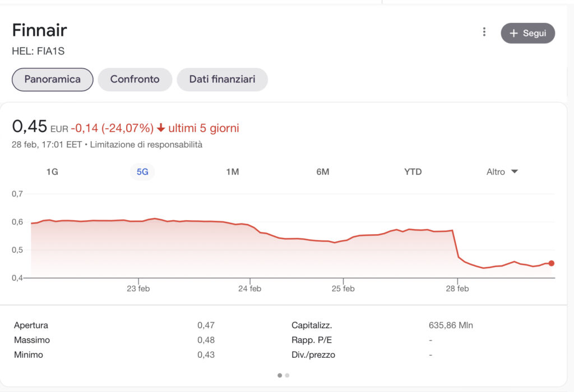Click the Rapp. P/E label
This screenshot has height=392, width=574.
(x=312, y=340)
